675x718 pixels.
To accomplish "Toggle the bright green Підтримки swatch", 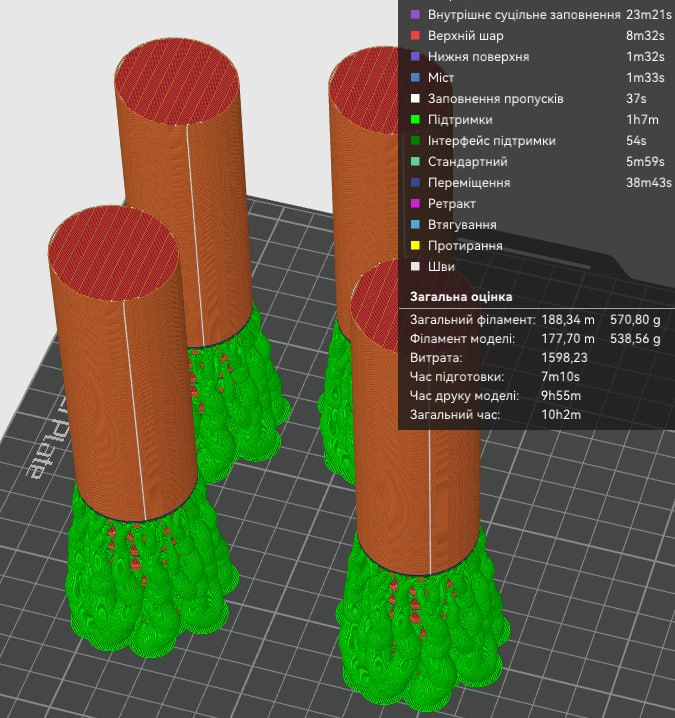I will [x=415, y=120].
